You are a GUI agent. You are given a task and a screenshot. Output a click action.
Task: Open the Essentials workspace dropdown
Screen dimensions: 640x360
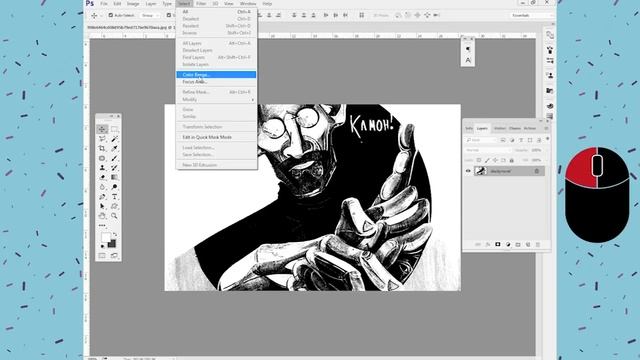532,15
